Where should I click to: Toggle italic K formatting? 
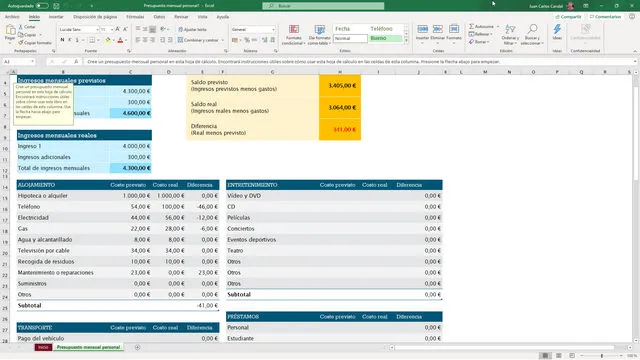tap(70, 40)
